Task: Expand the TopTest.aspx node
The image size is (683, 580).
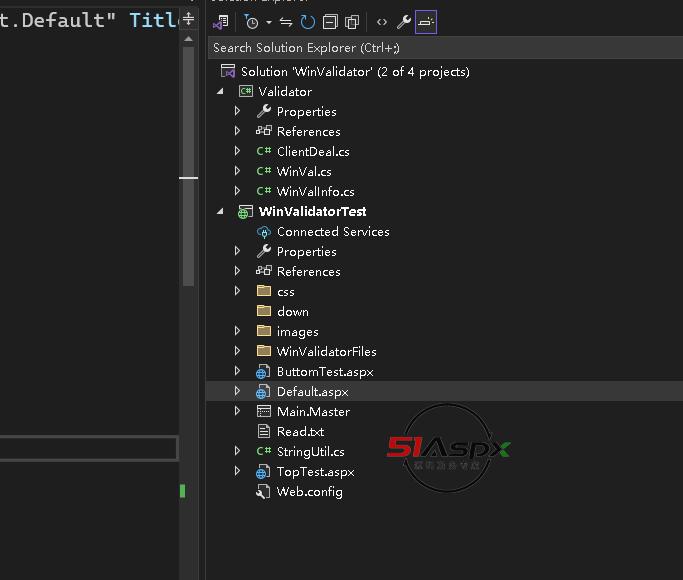Action: pyautogui.click(x=237, y=472)
